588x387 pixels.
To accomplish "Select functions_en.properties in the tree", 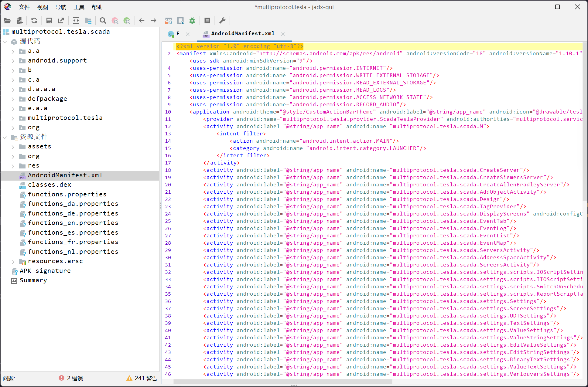I will coord(73,223).
